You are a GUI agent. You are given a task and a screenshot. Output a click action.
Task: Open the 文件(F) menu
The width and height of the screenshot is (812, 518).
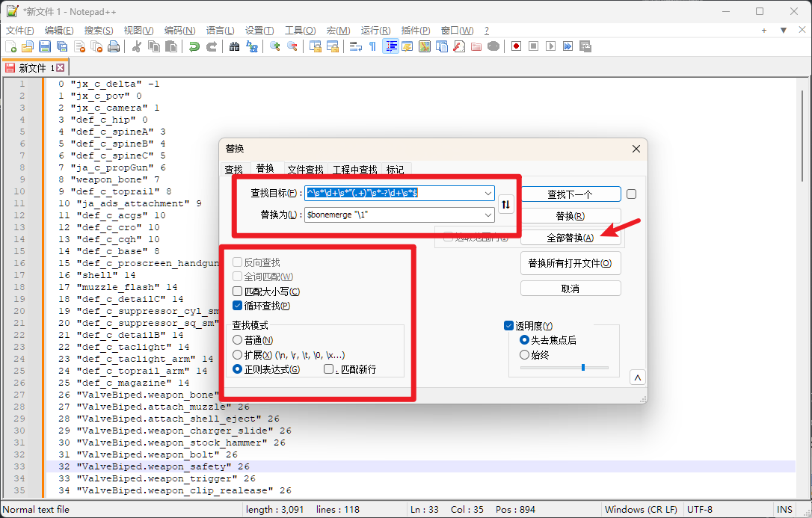(x=19, y=31)
